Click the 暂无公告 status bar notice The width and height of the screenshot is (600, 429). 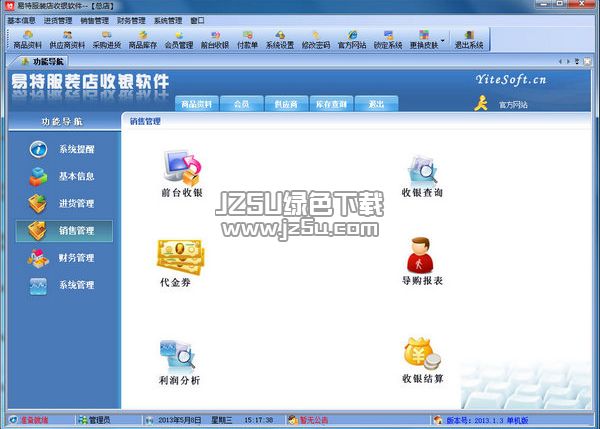point(308,420)
